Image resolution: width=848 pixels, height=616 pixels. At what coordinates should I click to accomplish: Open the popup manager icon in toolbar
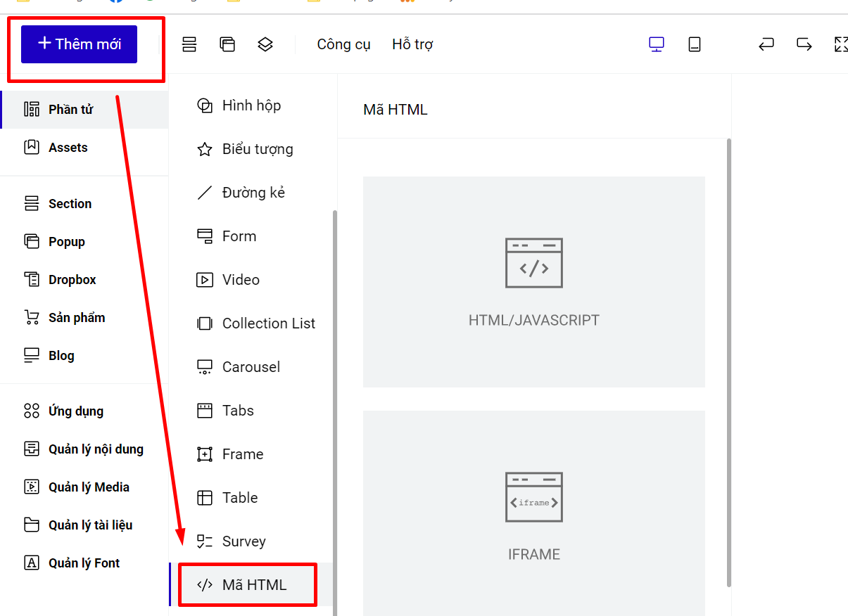[x=227, y=44]
